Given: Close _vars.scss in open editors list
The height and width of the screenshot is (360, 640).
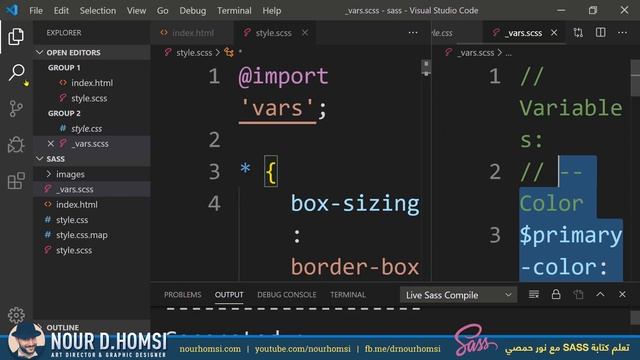Looking at the screenshot, I should tap(51, 144).
